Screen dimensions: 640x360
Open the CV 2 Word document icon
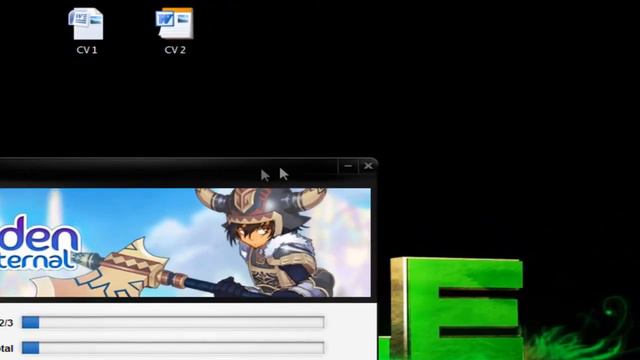(174, 23)
